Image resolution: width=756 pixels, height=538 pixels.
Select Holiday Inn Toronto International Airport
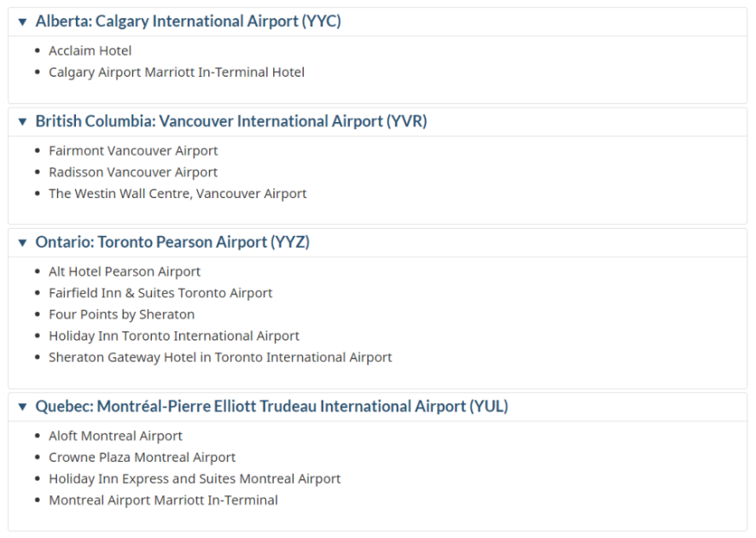point(174,336)
